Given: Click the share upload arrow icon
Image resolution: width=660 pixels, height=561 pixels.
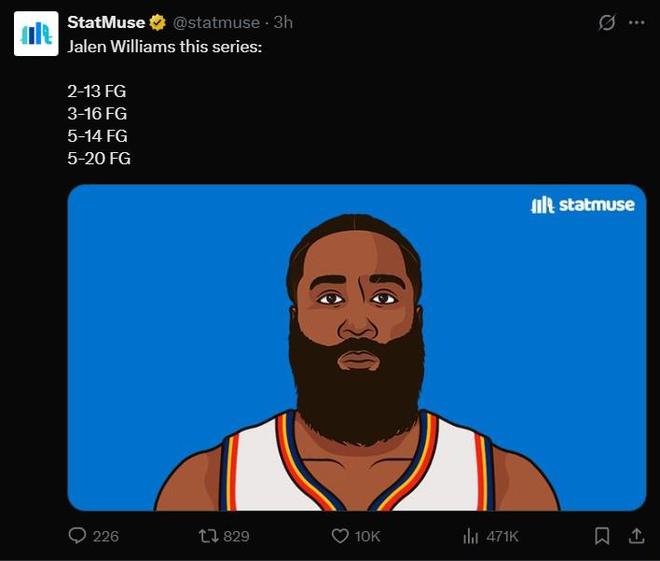Looking at the screenshot, I should click(x=635, y=536).
